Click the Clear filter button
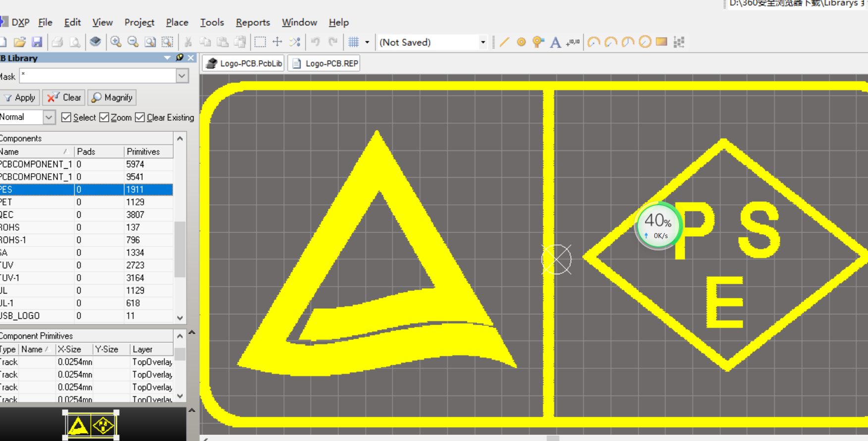868x441 pixels. tap(64, 98)
